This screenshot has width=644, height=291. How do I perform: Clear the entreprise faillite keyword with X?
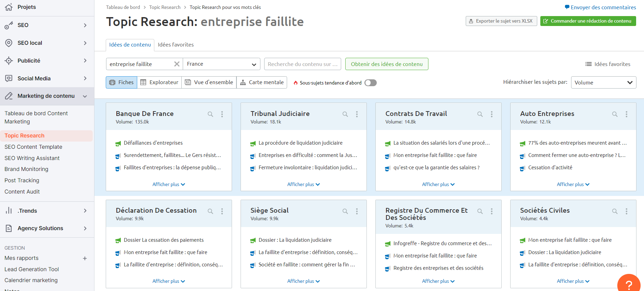pos(177,64)
